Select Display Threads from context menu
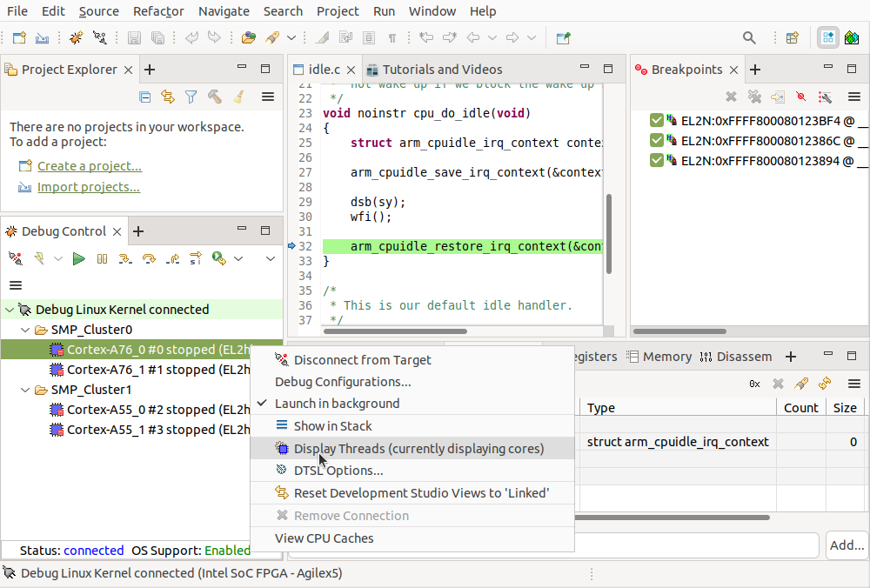 pyautogui.click(x=418, y=449)
